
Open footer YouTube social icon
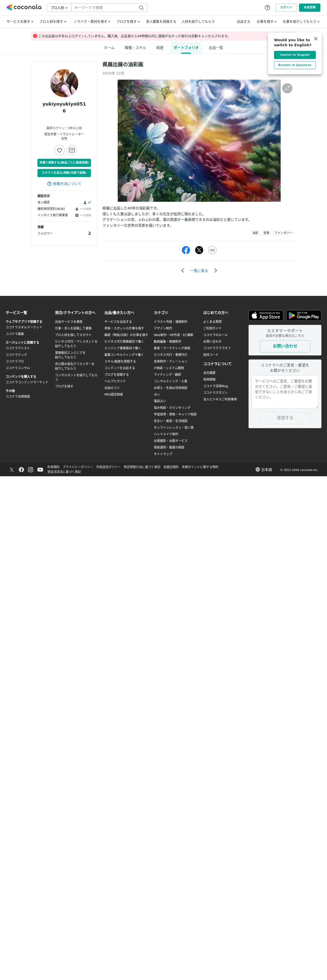40,469
